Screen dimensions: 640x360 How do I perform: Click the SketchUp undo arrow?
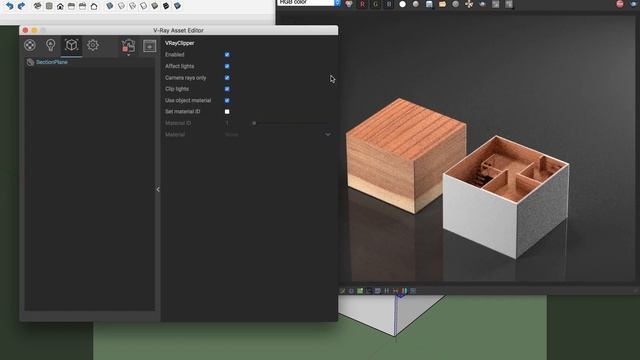9,6
